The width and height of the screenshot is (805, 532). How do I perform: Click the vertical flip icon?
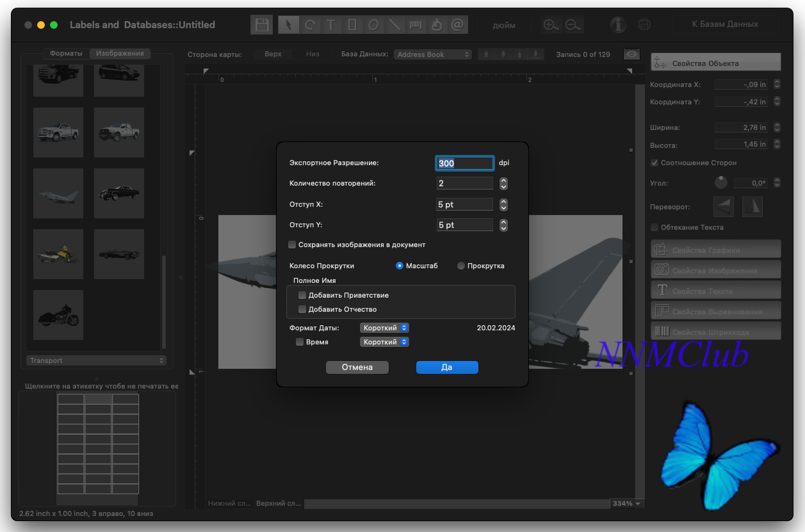click(x=752, y=206)
